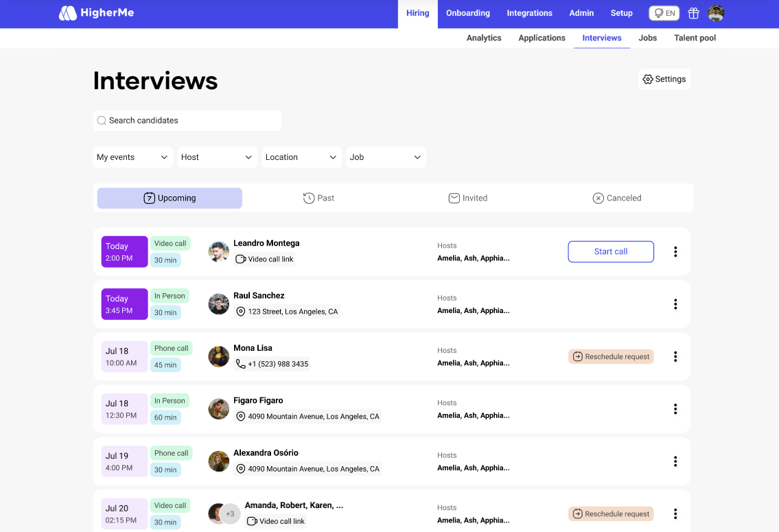
Task: Open three-dot menu for Figaro Figaro
Action: [x=675, y=409]
